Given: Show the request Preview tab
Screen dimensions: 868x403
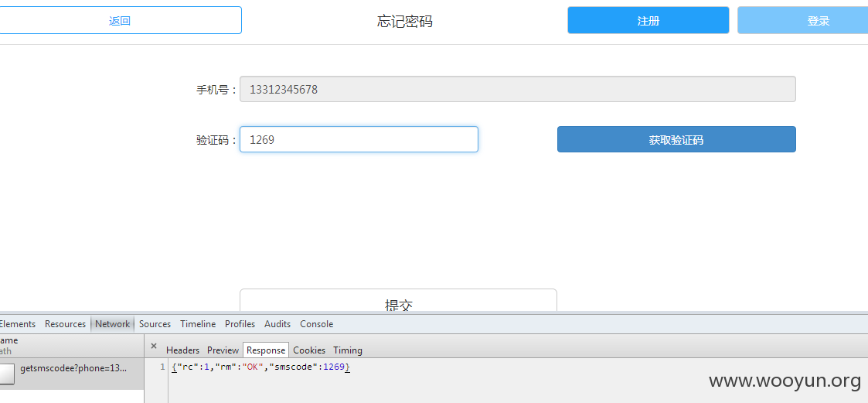Looking at the screenshot, I should (223, 350).
